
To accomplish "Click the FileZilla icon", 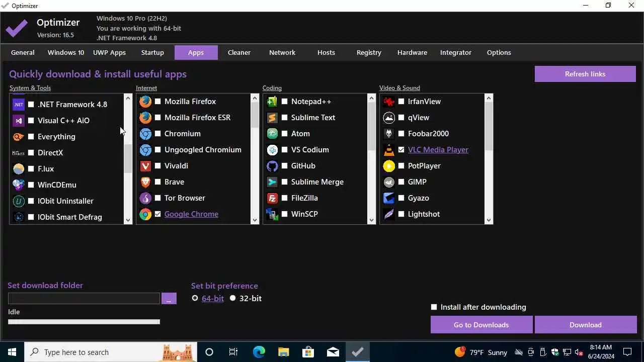I will click(272, 198).
